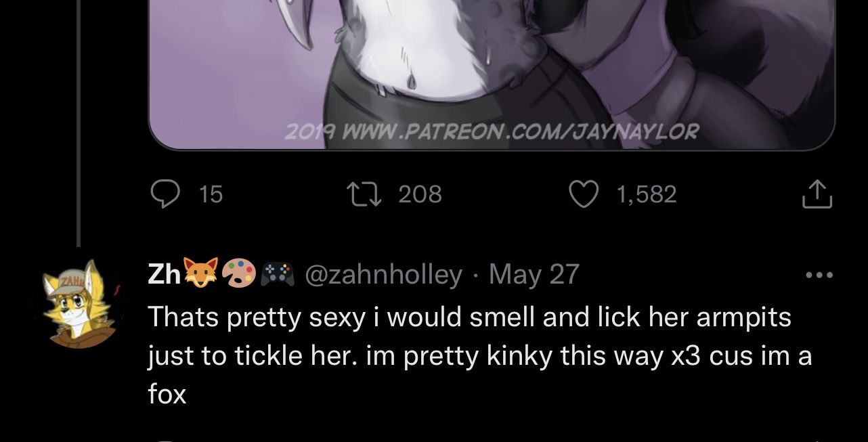This screenshot has height=442, width=868.
Task: Click the artist palette emoji in name
Action: click(238, 273)
